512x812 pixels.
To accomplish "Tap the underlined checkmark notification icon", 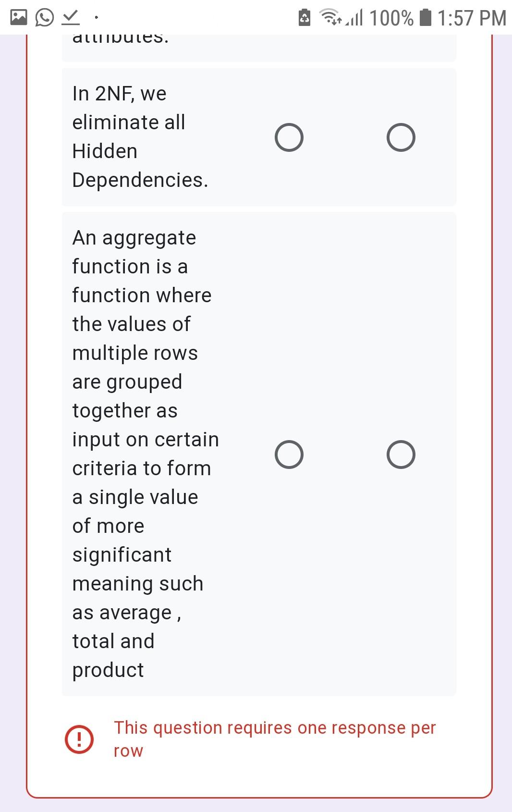I will click(70, 18).
